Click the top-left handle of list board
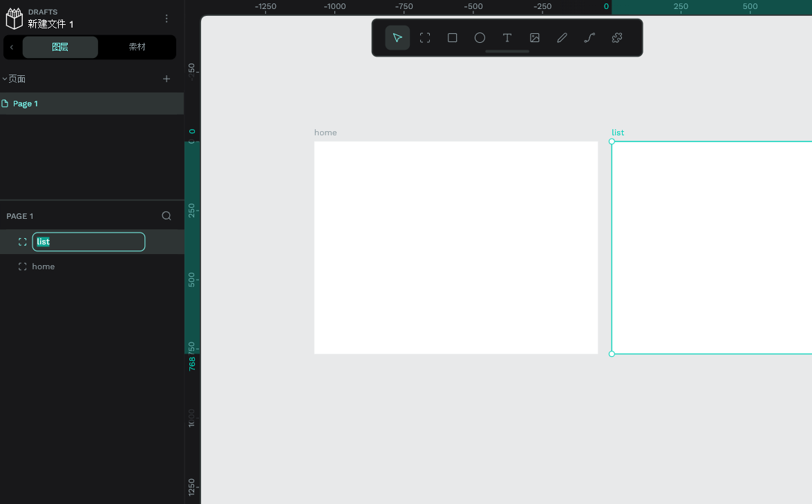The width and height of the screenshot is (812, 504). coord(612,142)
